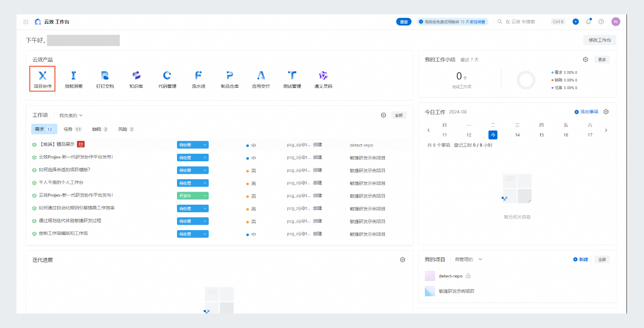Open work item 定制工作项模版和工作流

pos(63,233)
